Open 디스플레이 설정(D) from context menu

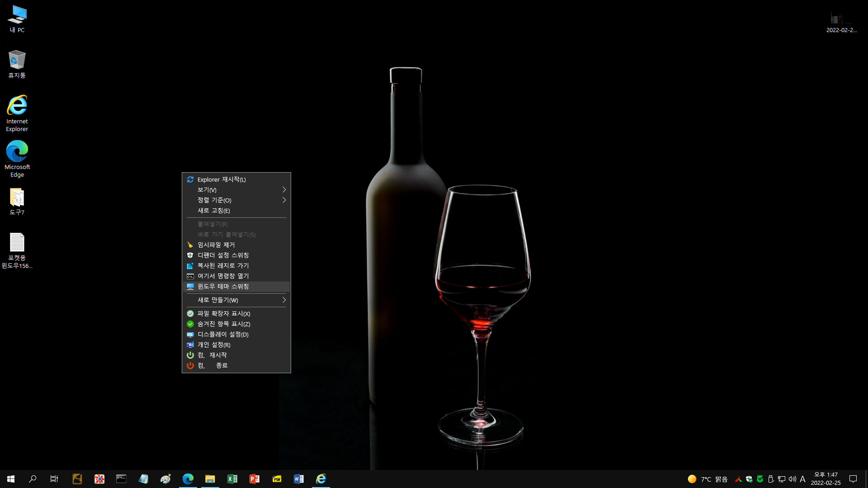pos(236,334)
